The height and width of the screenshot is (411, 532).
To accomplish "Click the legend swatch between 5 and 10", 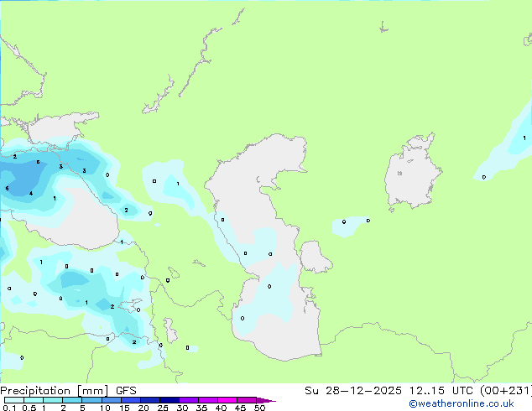I will coord(91,400).
